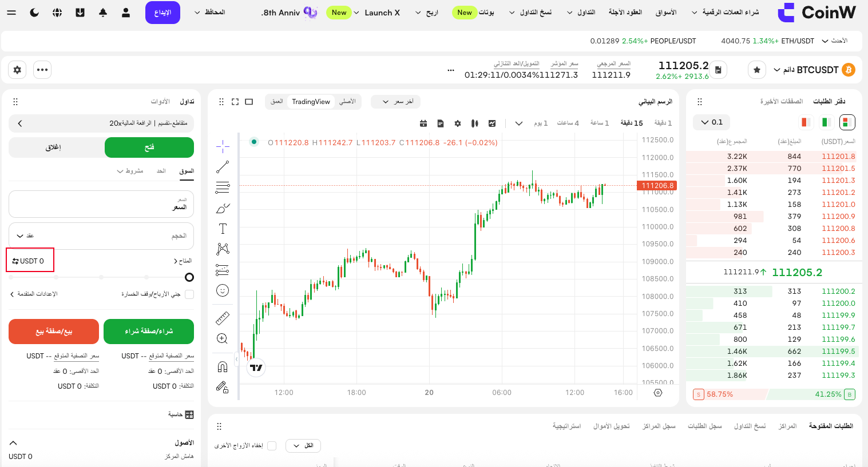Select 1 hour (1 ساعة) timeframe

[600, 123]
